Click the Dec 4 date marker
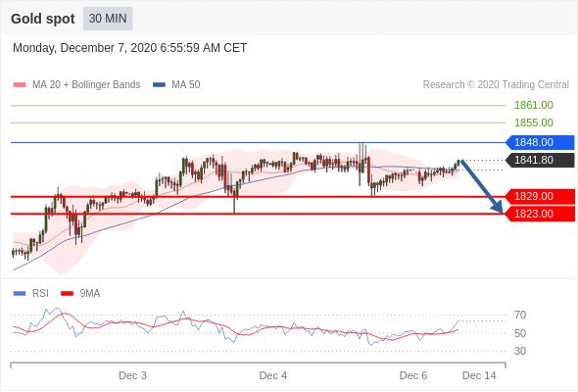This screenshot has width=578, height=392. point(273,375)
